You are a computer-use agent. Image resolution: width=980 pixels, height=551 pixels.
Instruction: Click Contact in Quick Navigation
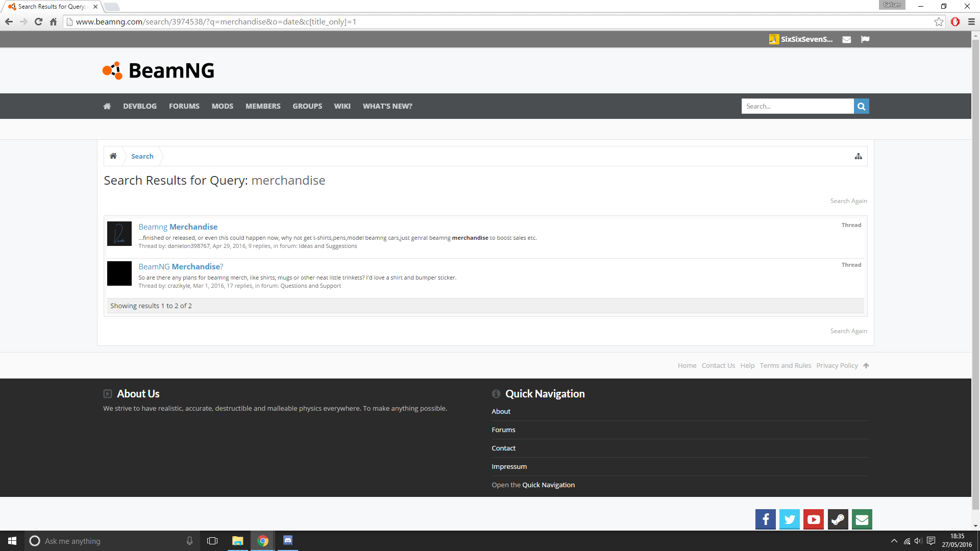503,448
